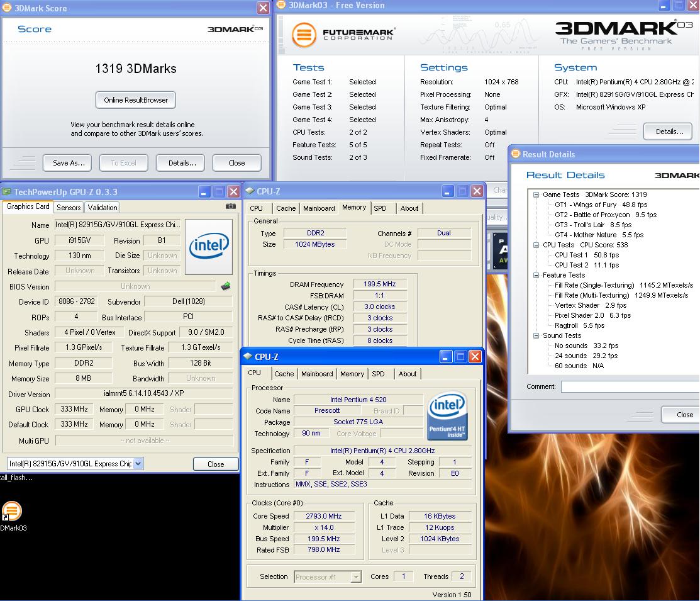This screenshot has width=700, height=601.
Task: Click the GPU-Z title bar icon
Action: tap(7, 192)
